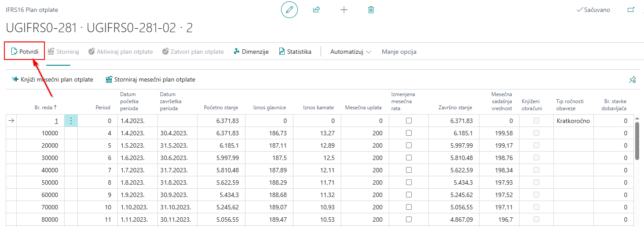Toggle Izmenjena mesečna rata checkbox in row 60000
Viewport: 644px width, 227px height.
click(x=409, y=195)
